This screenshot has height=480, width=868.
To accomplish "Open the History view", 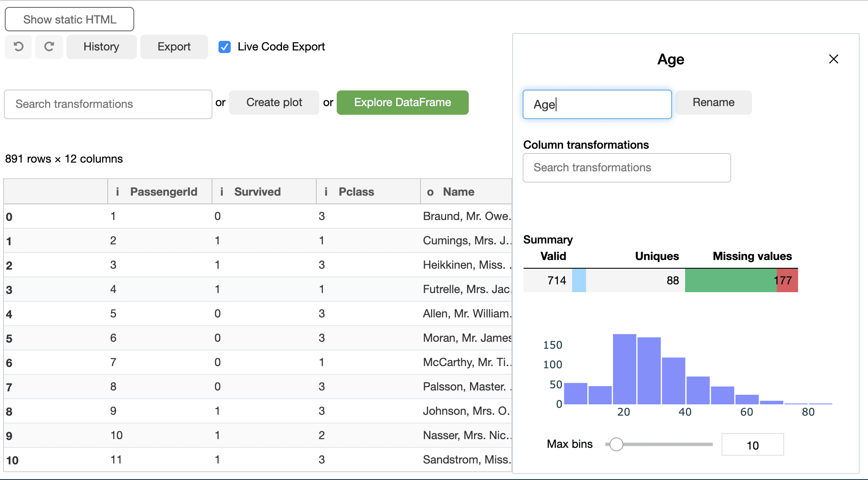I will click(x=101, y=47).
